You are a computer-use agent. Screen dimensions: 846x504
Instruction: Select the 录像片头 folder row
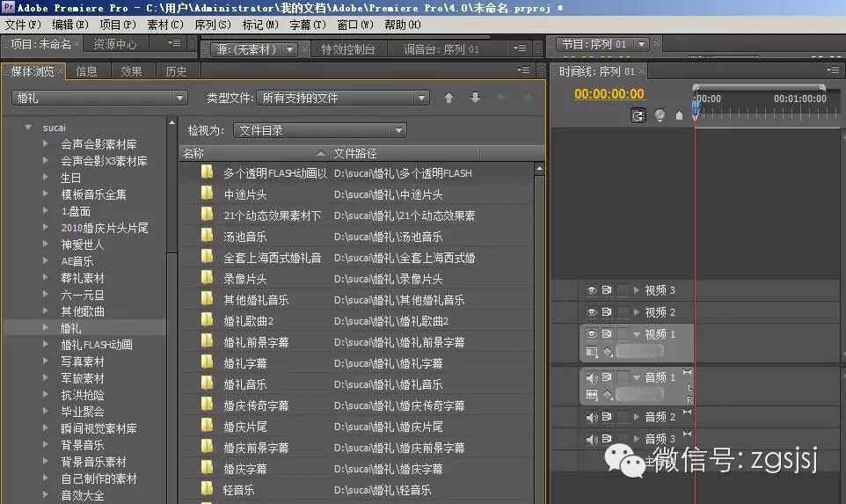[356, 279]
